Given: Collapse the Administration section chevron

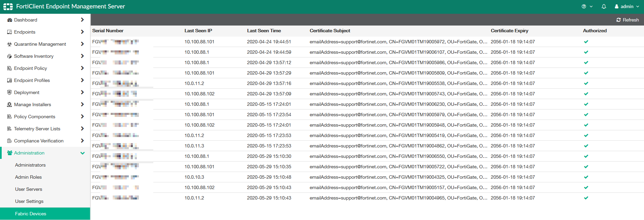Looking at the screenshot, I should tap(83, 153).
